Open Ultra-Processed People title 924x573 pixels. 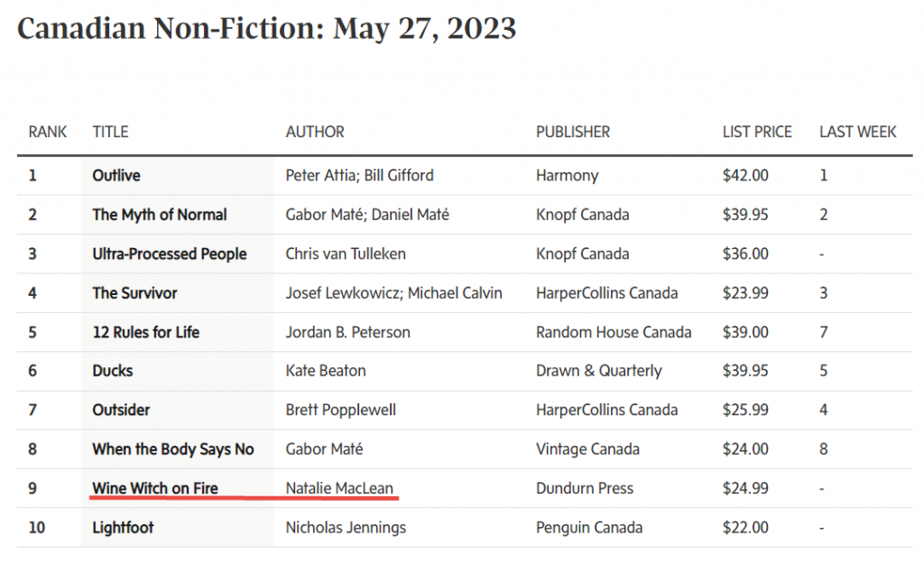(x=169, y=254)
